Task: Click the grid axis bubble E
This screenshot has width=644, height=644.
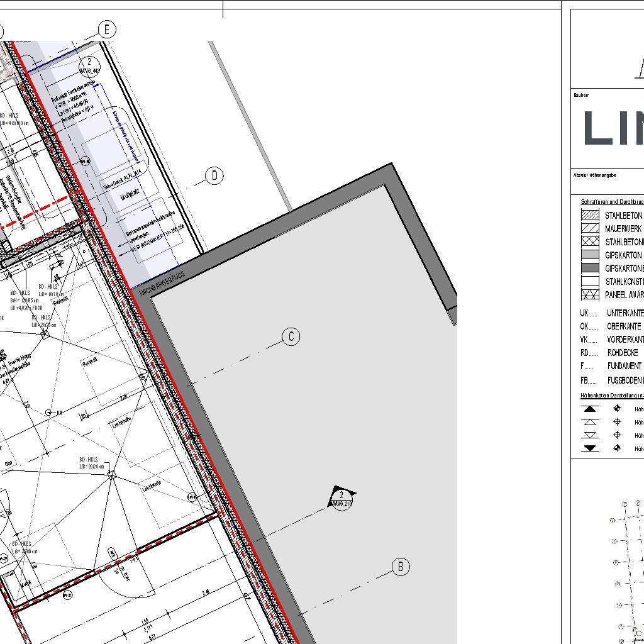Action: [x=108, y=30]
